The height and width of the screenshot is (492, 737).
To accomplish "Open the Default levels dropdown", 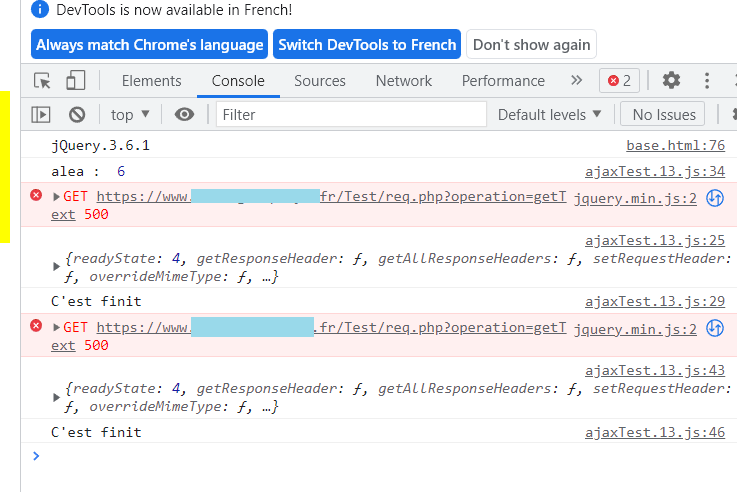I will (x=550, y=115).
